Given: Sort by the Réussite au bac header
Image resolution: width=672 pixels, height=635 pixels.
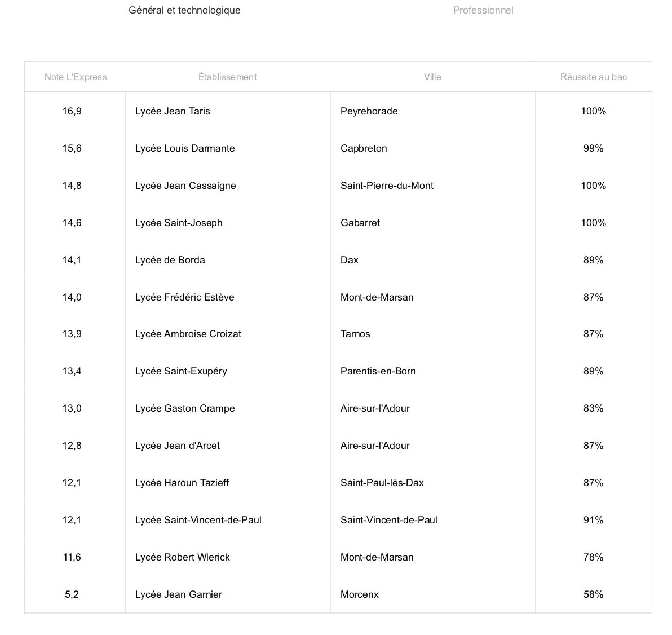Looking at the screenshot, I should point(594,77).
